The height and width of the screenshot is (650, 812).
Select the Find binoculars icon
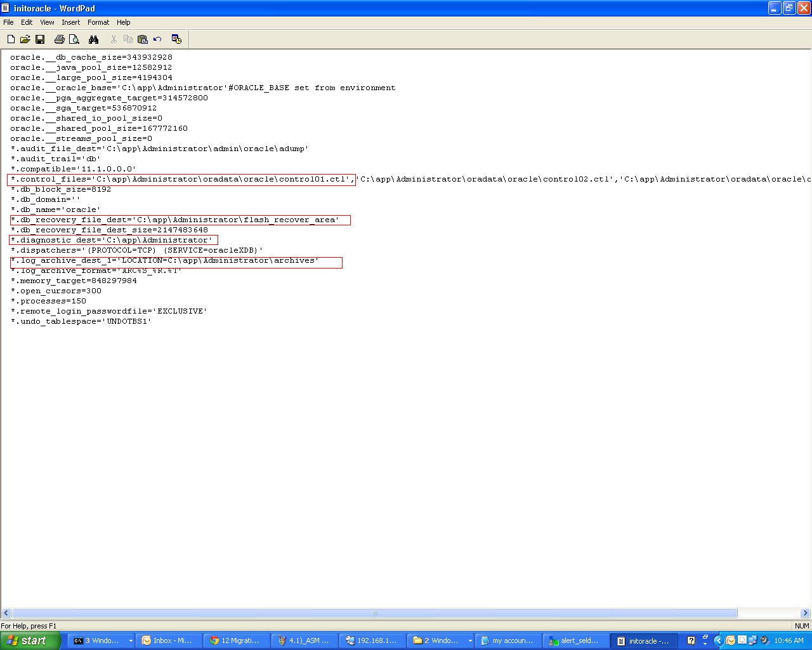tap(93, 39)
